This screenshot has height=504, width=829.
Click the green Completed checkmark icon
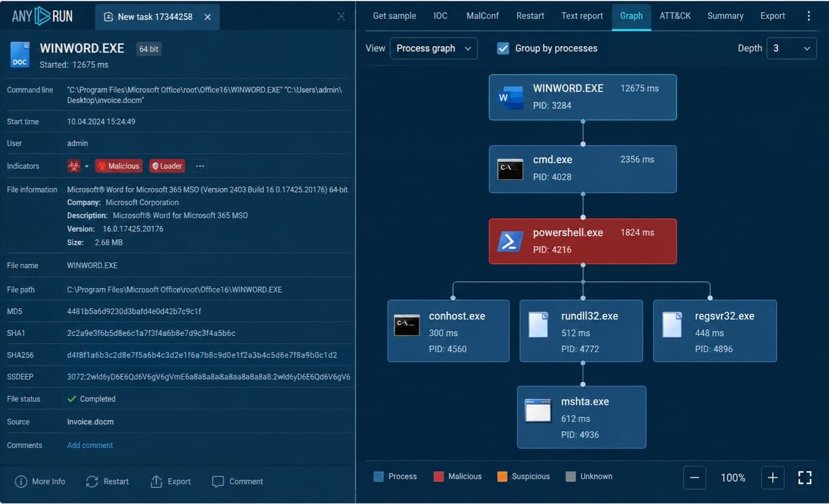click(72, 399)
